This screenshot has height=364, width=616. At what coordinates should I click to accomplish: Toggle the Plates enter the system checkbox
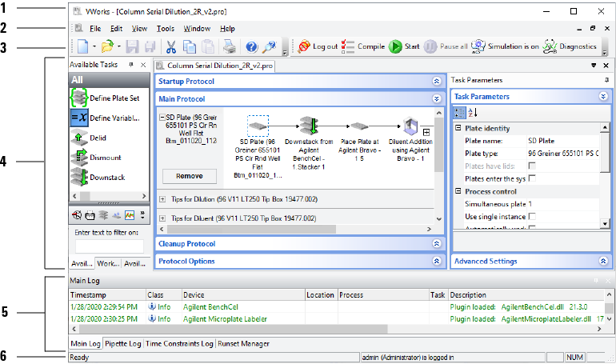(532, 178)
